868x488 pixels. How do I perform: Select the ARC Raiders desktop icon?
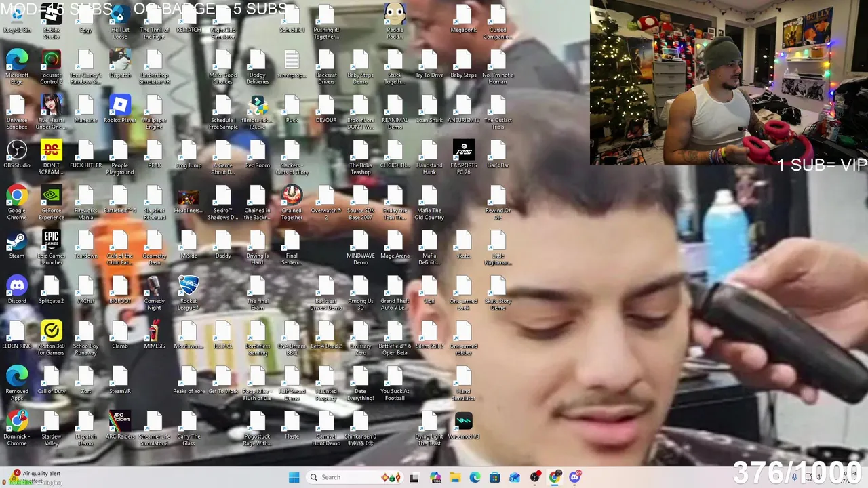click(120, 425)
